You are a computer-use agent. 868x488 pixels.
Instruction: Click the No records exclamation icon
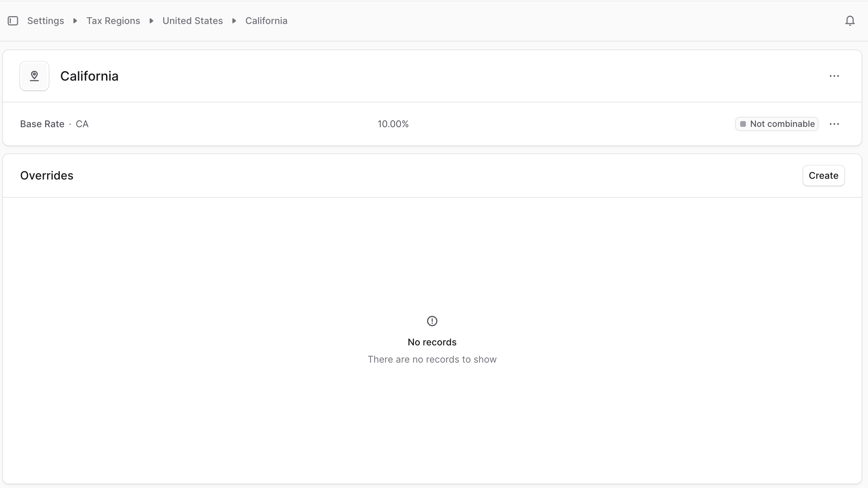click(x=432, y=321)
